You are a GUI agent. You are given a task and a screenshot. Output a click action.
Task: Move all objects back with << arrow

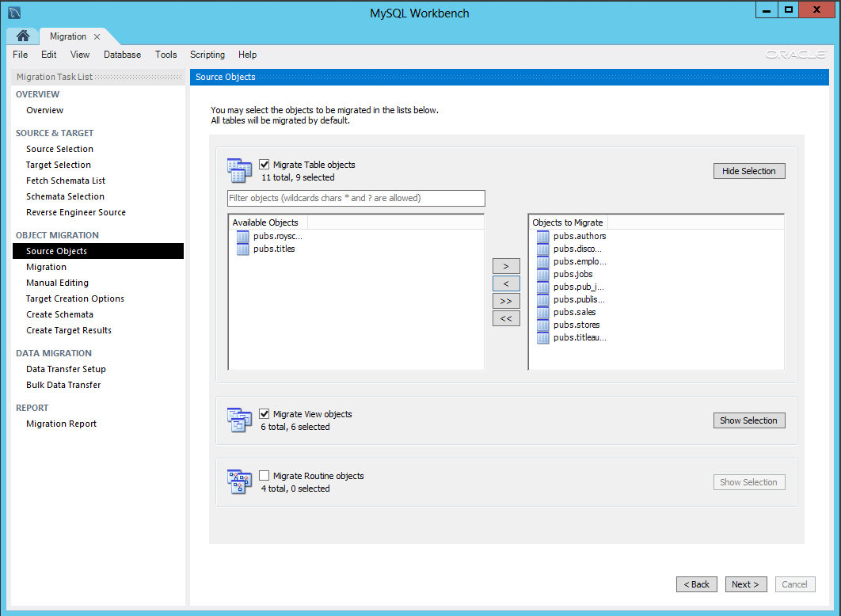tap(506, 318)
